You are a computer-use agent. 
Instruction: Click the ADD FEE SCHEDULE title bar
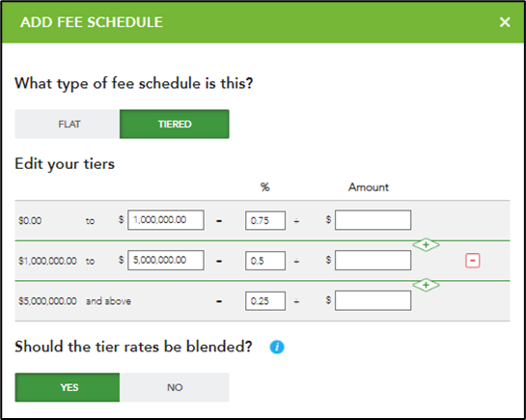pos(263,22)
